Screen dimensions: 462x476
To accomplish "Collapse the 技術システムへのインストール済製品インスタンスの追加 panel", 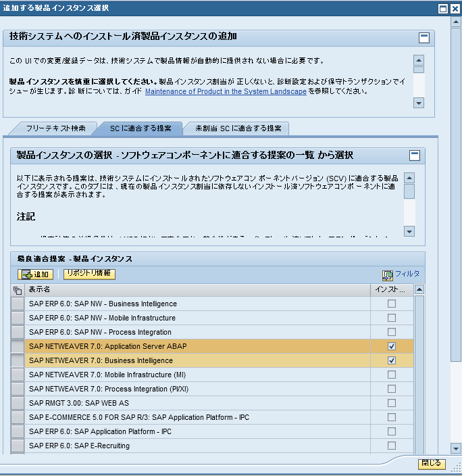I will pyautogui.click(x=423, y=38).
